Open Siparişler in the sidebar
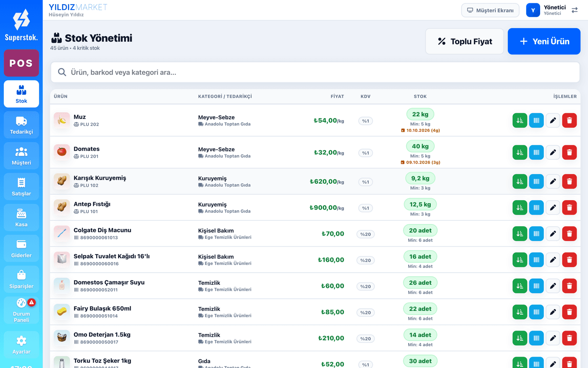Screen dimensions: 588x368 [21, 280]
